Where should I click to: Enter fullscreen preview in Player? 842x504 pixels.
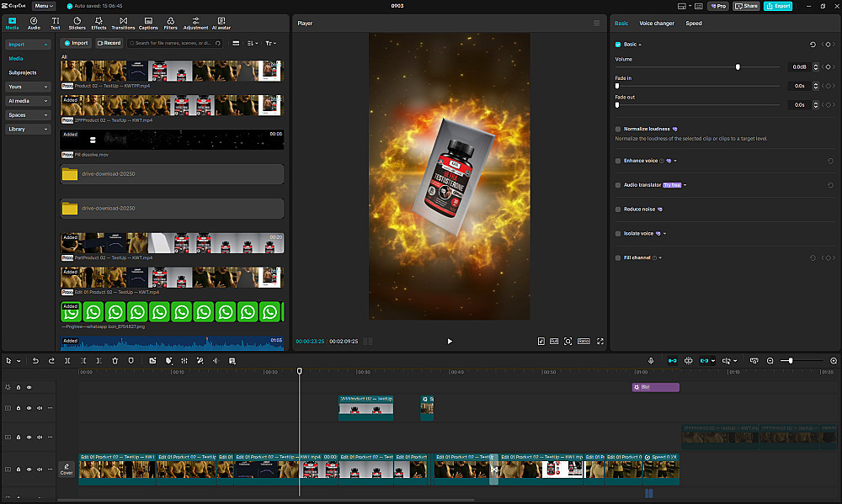600,342
